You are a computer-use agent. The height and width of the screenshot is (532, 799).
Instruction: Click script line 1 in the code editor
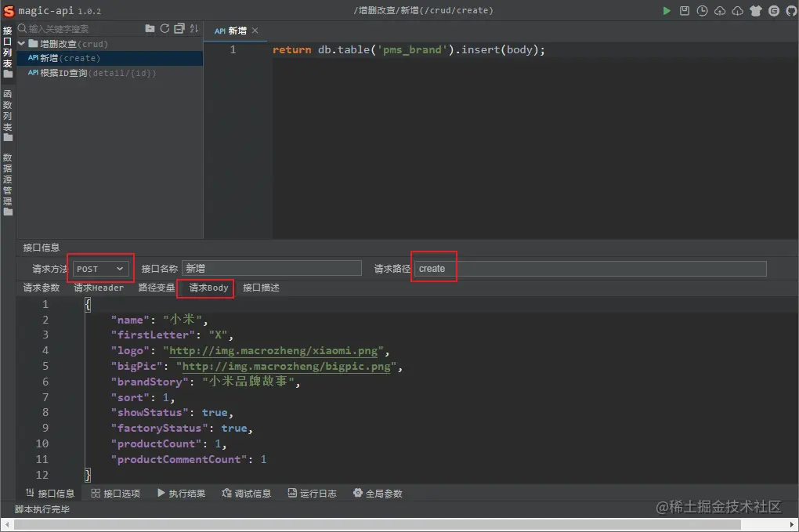pyautogui.click(x=409, y=49)
